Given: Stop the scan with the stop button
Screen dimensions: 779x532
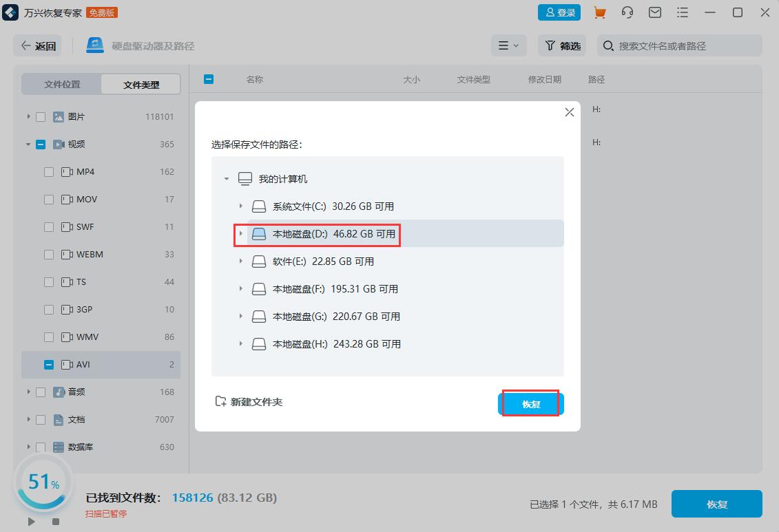Looking at the screenshot, I should (56, 522).
